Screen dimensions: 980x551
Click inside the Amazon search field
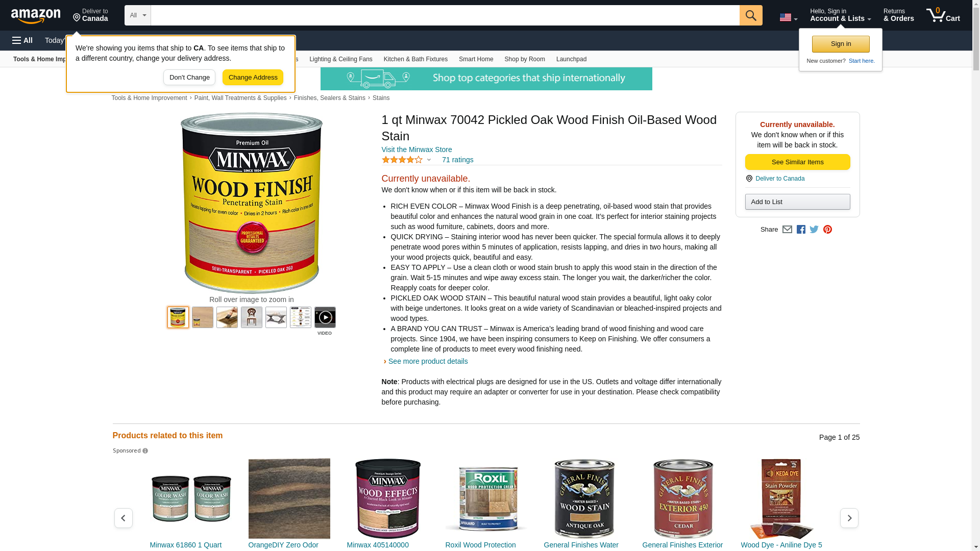(445, 15)
